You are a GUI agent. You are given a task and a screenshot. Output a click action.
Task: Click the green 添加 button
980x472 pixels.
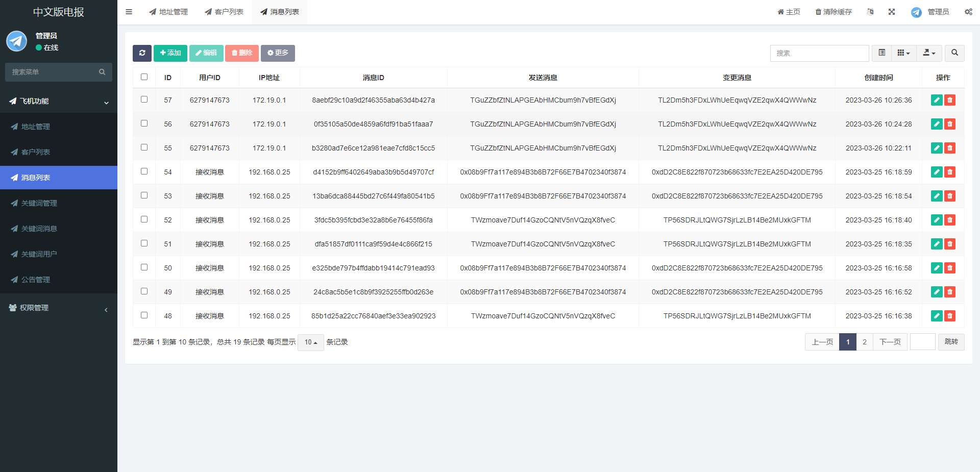point(170,53)
